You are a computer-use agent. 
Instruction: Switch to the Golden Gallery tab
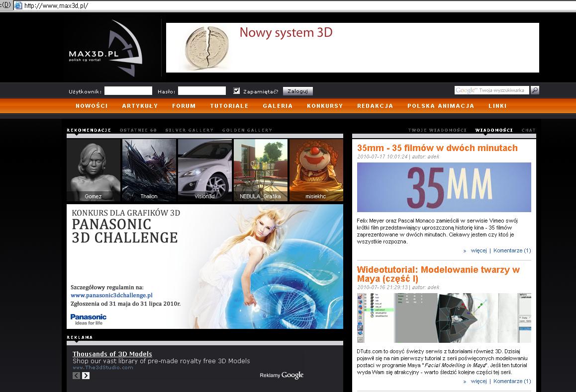(247, 130)
